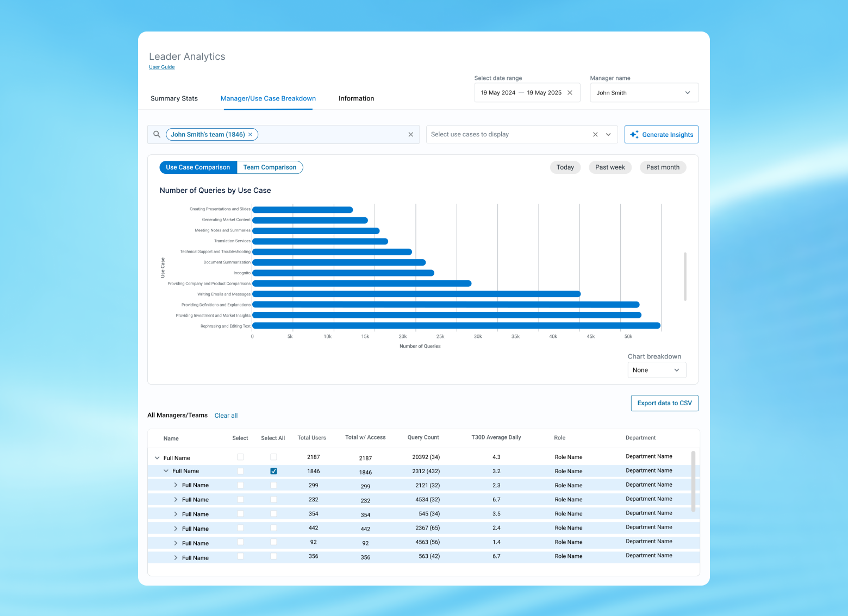Check Select box for row with 354 users
This screenshot has height=616, width=848.
point(240,513)
